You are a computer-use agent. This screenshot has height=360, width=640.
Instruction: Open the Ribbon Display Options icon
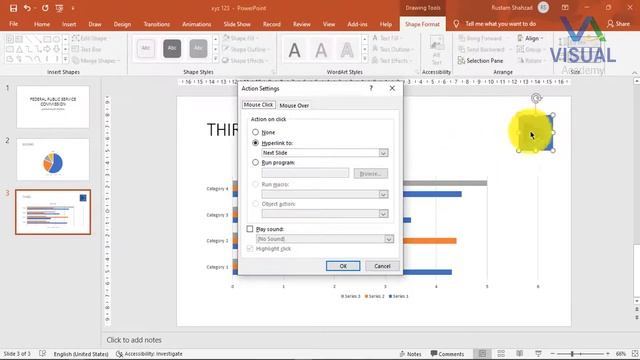point(565,8)
